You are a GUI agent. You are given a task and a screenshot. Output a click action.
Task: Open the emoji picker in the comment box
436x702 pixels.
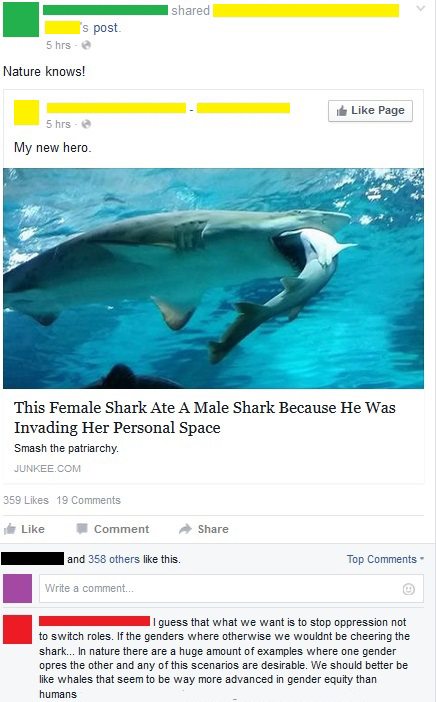click(x=408, y=589)
